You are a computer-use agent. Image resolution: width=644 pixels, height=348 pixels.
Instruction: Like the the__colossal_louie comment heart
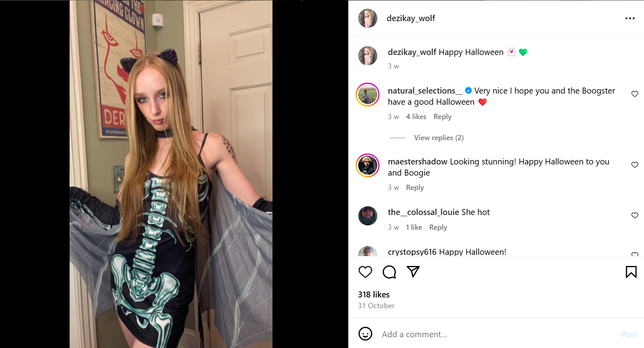click(x=634, y=215)
